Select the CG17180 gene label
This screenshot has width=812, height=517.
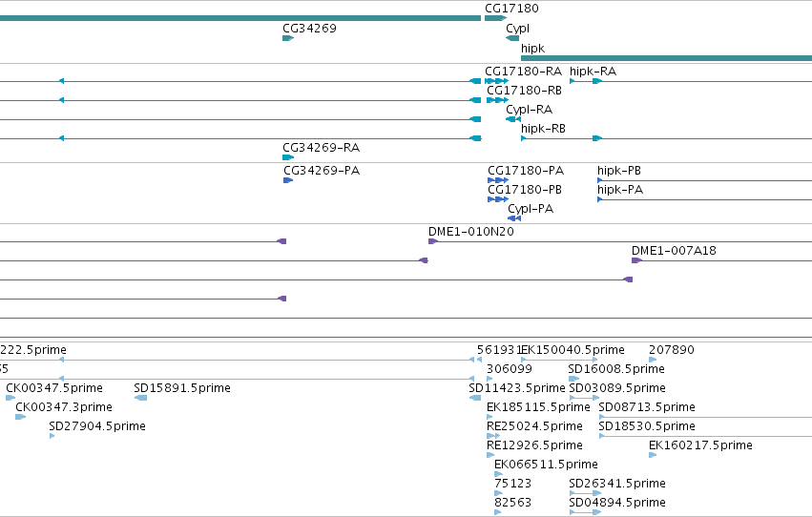pos(511,9)
